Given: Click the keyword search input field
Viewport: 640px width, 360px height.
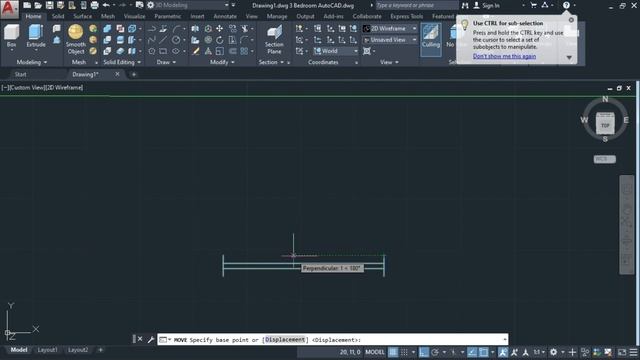Looking at the screenshot, I should [x=416, y=5].
